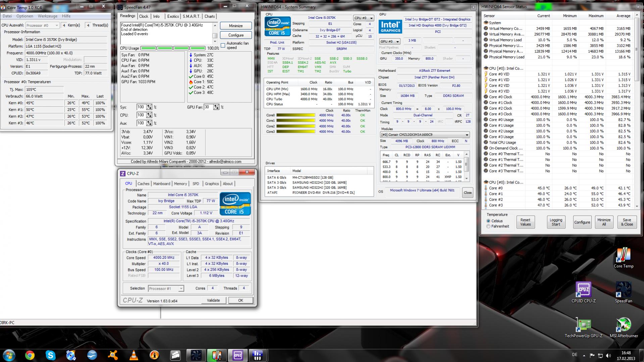This screenshot has width=644, height=362.
Task: Switch to SpeedFan taskbar button
Action: pos(196,355)
